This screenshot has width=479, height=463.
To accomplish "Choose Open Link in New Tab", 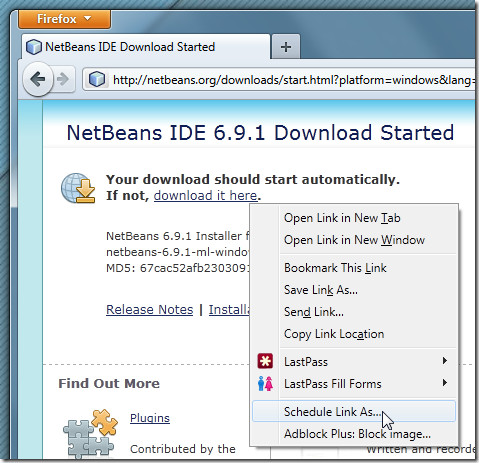I will click(353, 218).
